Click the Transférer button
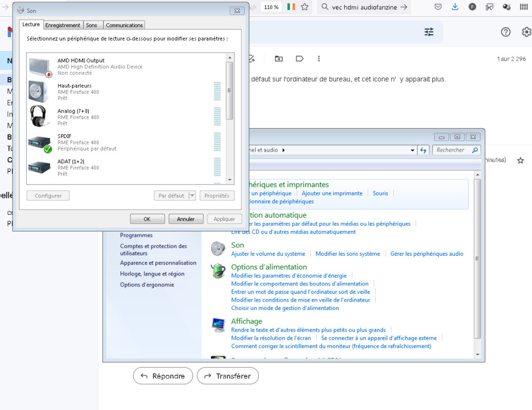 [227, 376]
